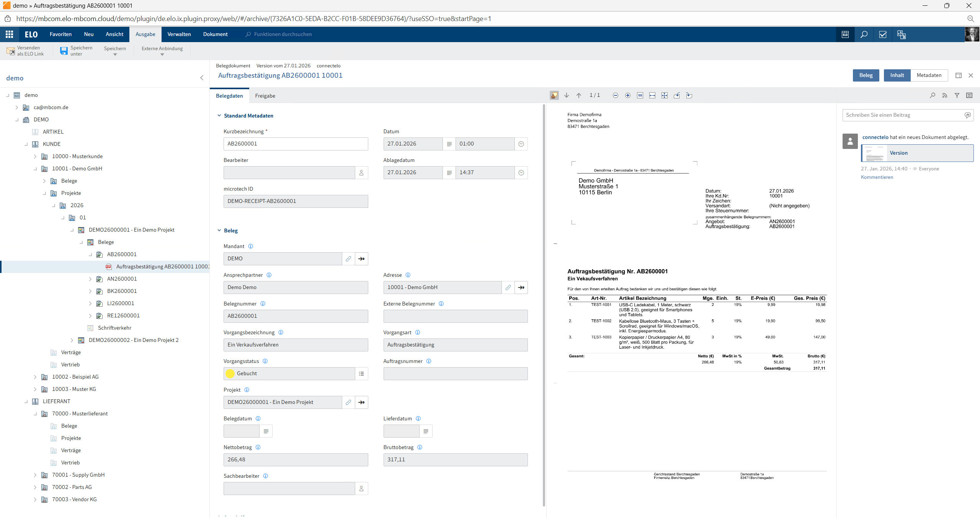
Task: Open the tasks work area
Action: click(x=883, y=34)
